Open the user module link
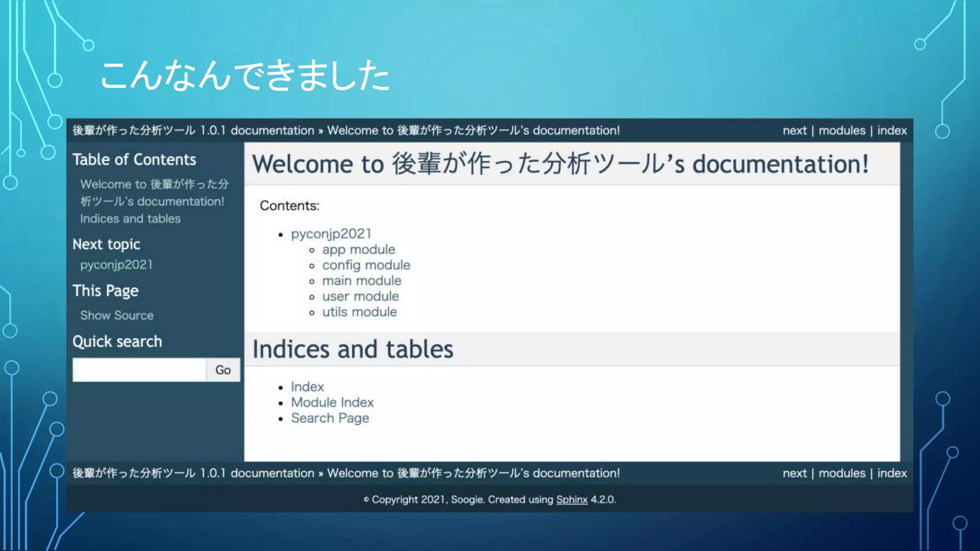The width and height of the screenshot is (980, 551). (x=360, y=297)
